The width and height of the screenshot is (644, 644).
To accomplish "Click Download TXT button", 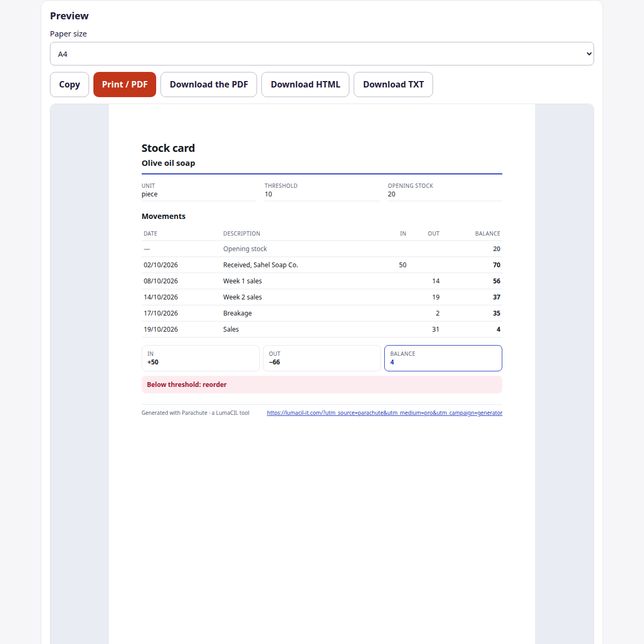I will pos(393,84).
